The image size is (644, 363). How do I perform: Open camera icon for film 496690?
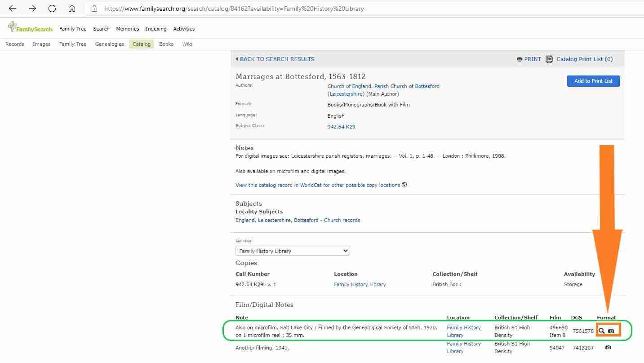pyautogui.click(x=611, y=331)
